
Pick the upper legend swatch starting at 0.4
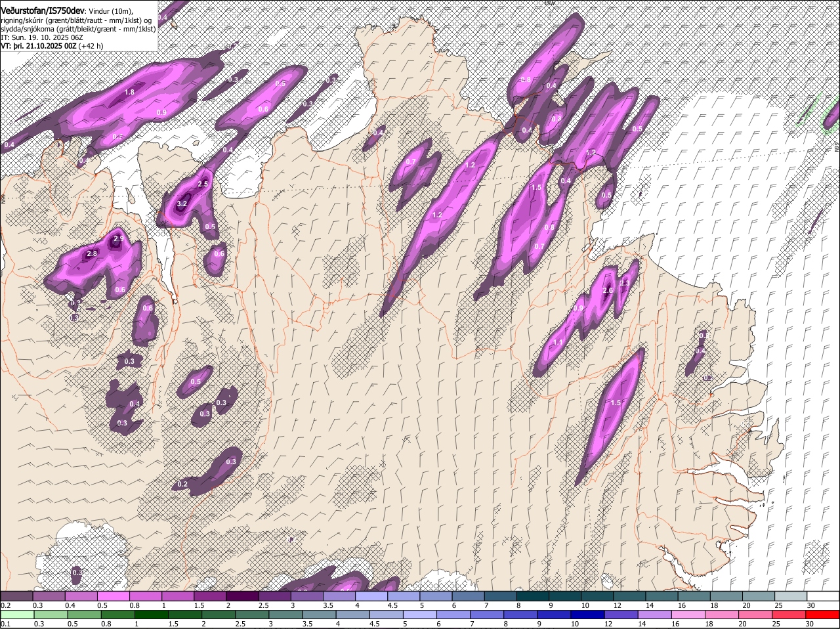(x=81, y=596)
